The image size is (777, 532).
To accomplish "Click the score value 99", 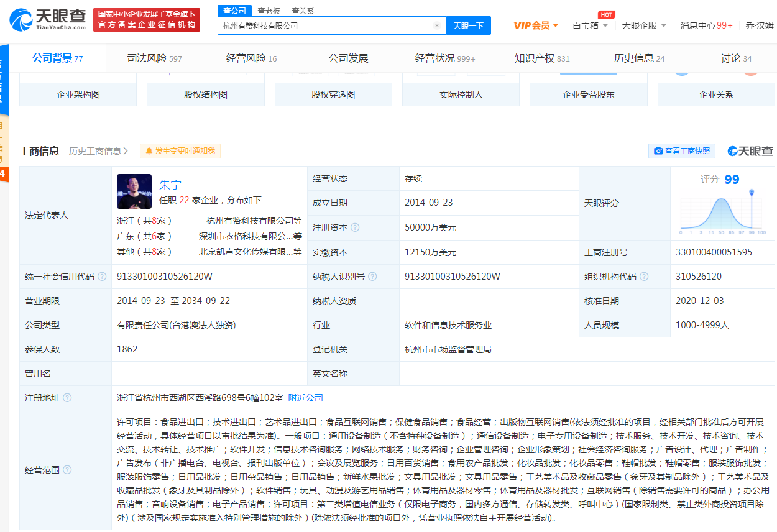I will click(732, 180).
